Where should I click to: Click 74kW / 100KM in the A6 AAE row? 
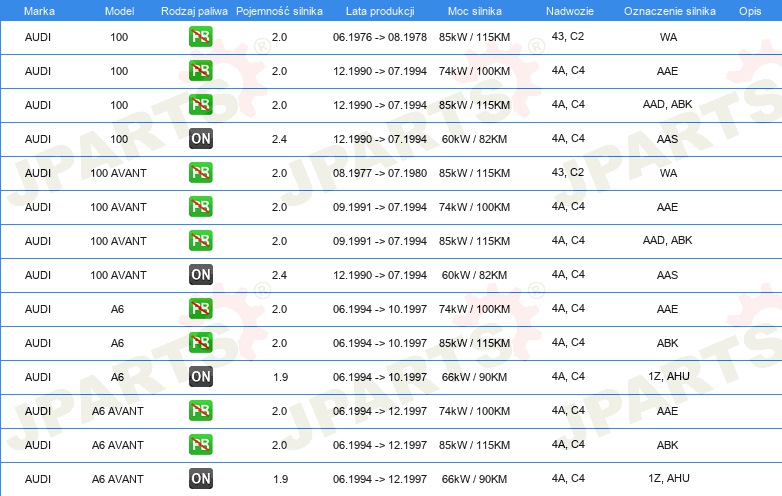coord(474,309)
